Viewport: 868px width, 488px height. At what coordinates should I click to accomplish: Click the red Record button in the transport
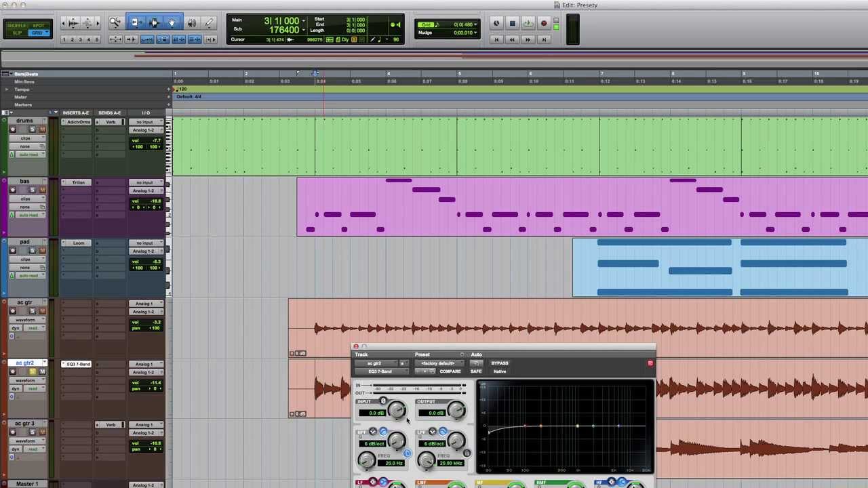coord(544,24)
